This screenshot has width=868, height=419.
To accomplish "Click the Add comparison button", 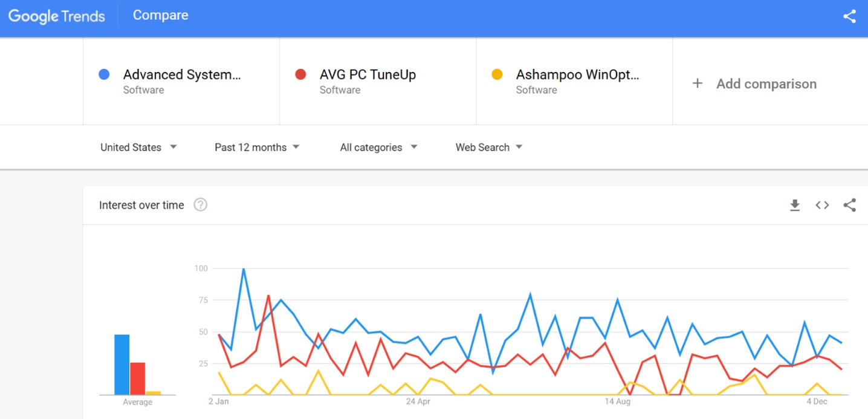I will 766,84.
